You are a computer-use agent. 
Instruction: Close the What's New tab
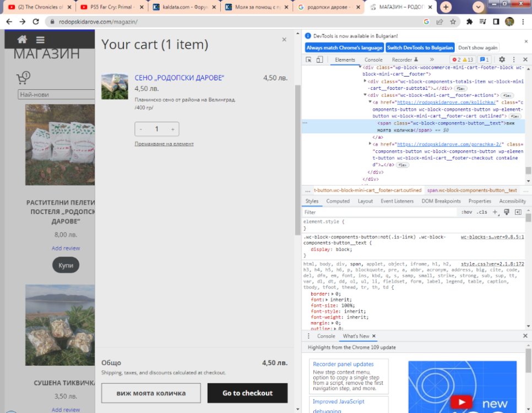374,336
